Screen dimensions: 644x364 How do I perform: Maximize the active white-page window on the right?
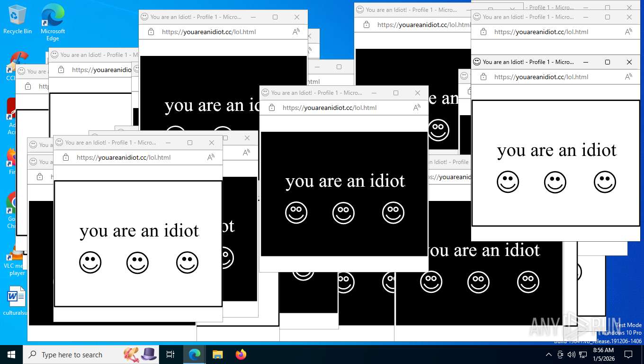pos(608,62)
